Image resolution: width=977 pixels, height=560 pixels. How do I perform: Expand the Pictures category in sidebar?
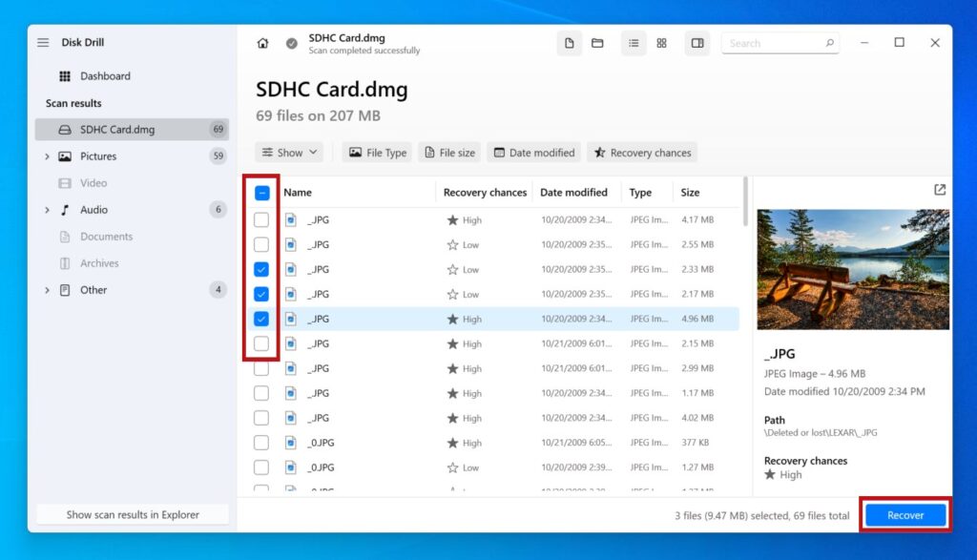[47, 156]
